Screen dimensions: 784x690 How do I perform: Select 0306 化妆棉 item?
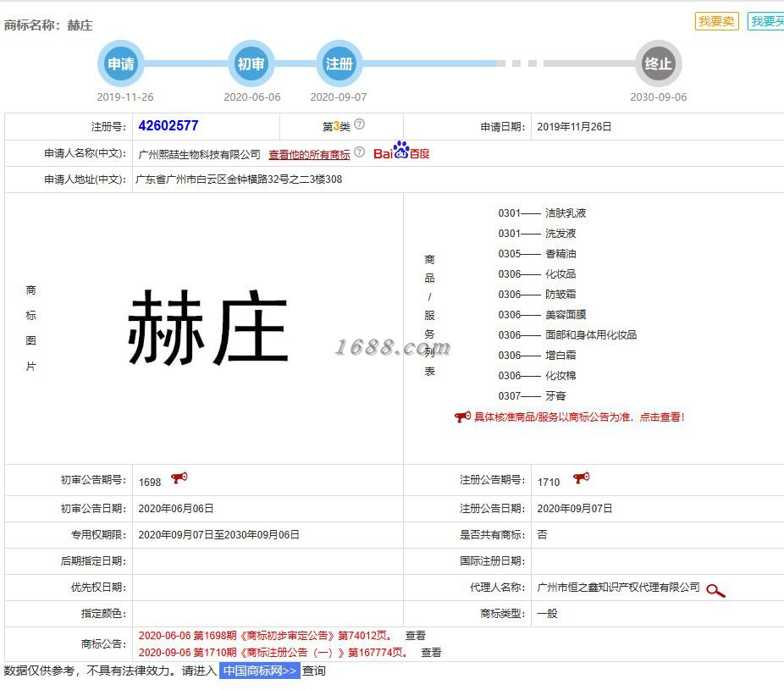point(537,376)
